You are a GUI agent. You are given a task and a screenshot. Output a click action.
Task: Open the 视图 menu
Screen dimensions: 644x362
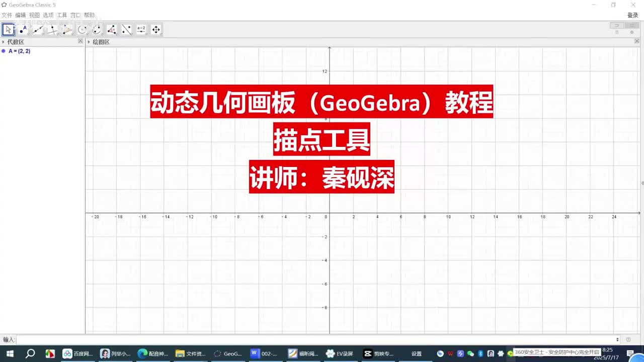[34, 16]
